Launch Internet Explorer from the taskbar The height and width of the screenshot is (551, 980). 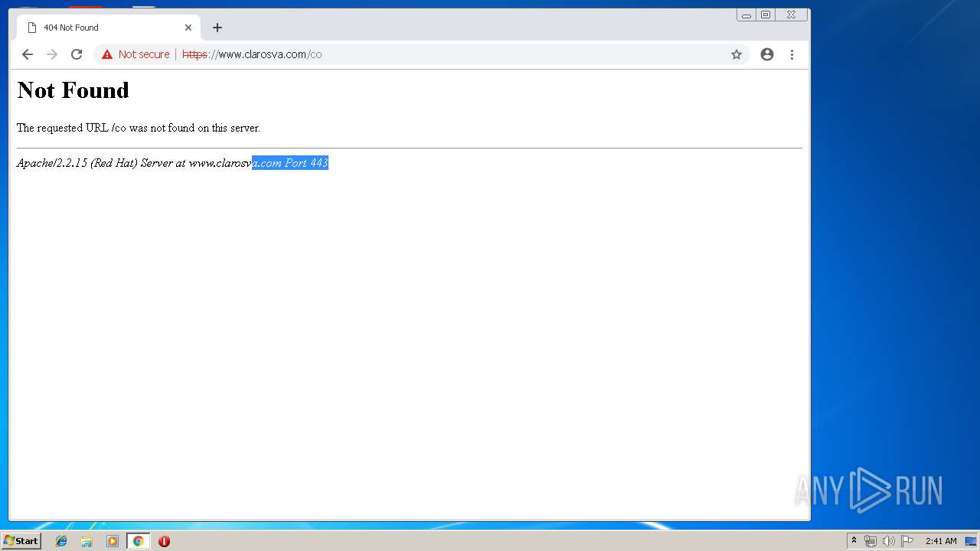[x=61, y=541]
